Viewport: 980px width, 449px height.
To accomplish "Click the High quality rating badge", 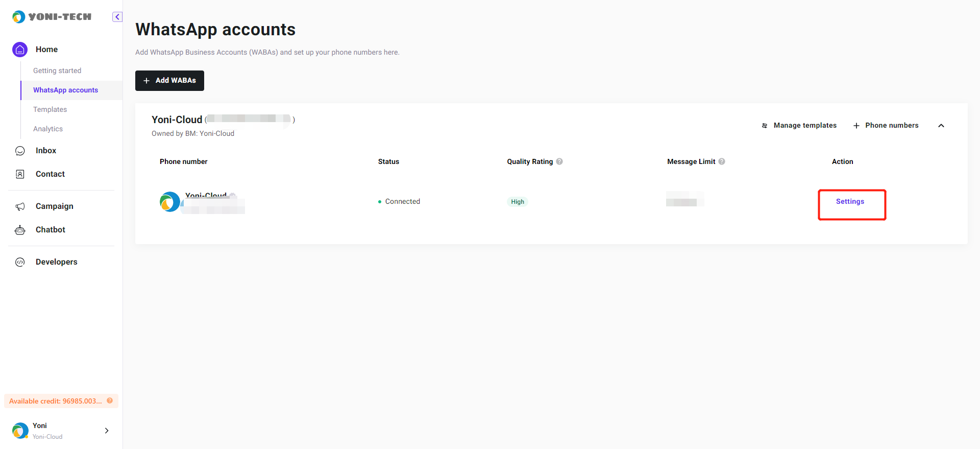I will click(x=518, y=202).
